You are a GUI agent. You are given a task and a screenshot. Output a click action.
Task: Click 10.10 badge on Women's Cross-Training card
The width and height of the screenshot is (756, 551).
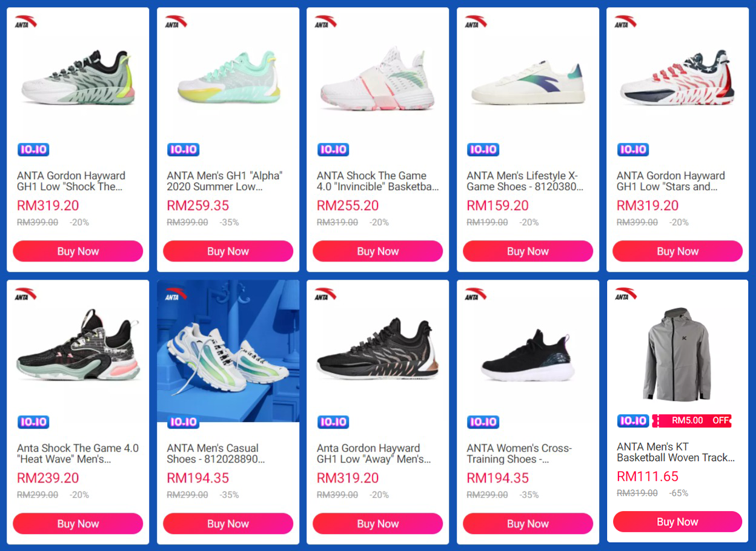click(483, 422)
